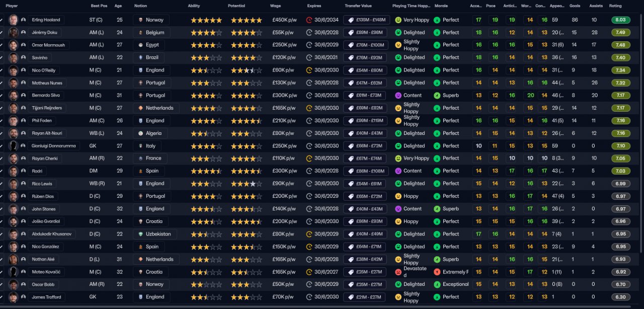Viewport: 644px width, 309px height.
Task: Open the Bernardo Silva name button
Action: tap(47, 95)
